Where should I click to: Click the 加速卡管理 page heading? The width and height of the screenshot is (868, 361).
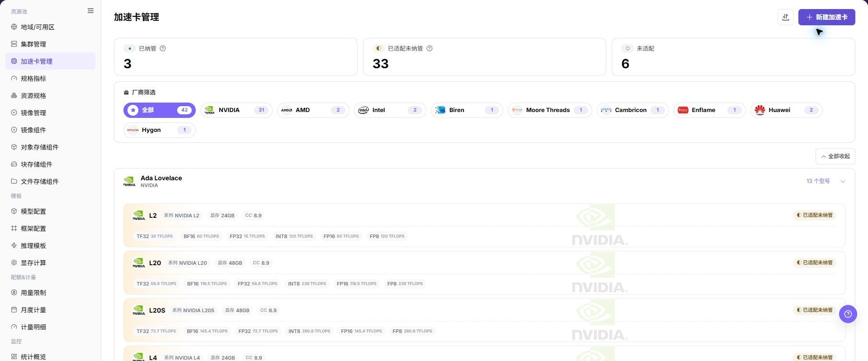click(x=137, y=17)
